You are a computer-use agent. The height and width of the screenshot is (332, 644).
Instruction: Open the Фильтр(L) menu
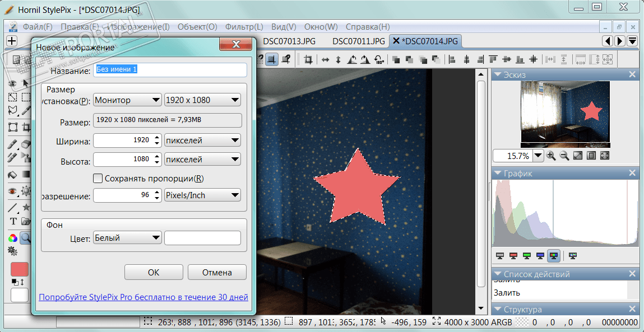pos(244,27)
